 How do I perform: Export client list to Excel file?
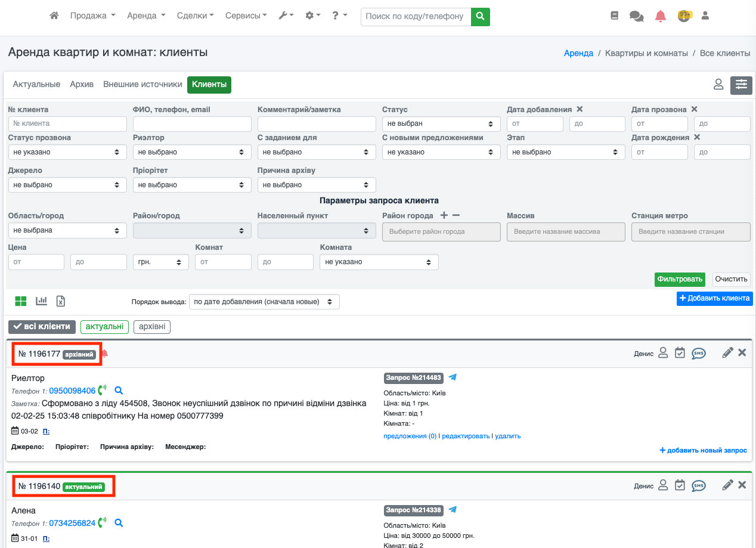(x=61, y=301)
